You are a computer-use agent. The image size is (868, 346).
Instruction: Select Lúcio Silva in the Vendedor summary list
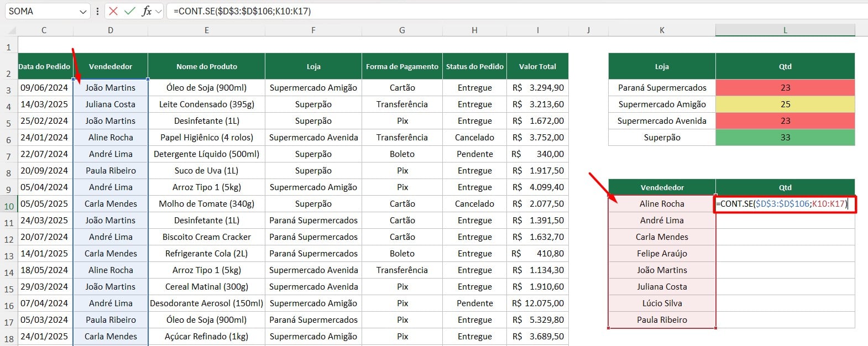click(x=662, y=303)
